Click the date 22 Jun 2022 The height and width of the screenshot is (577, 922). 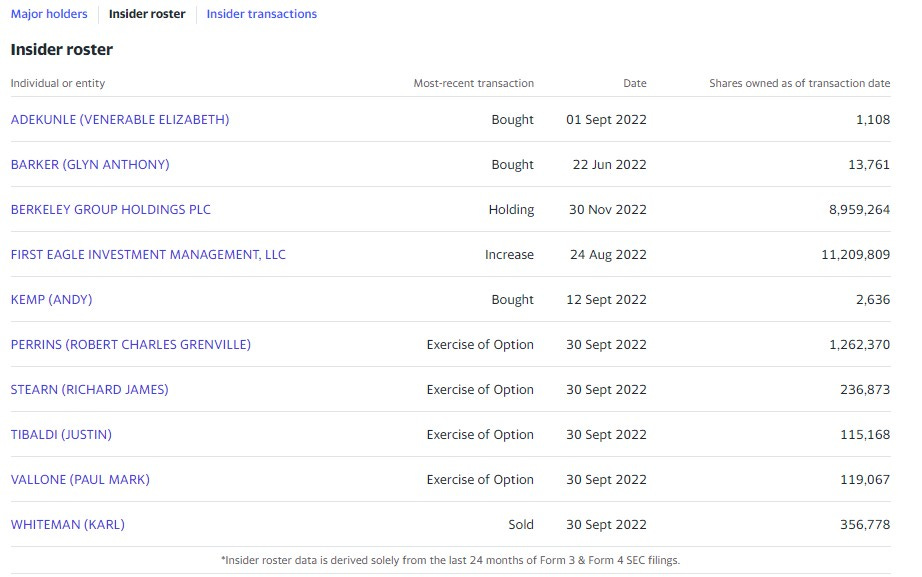click(609, 165)
